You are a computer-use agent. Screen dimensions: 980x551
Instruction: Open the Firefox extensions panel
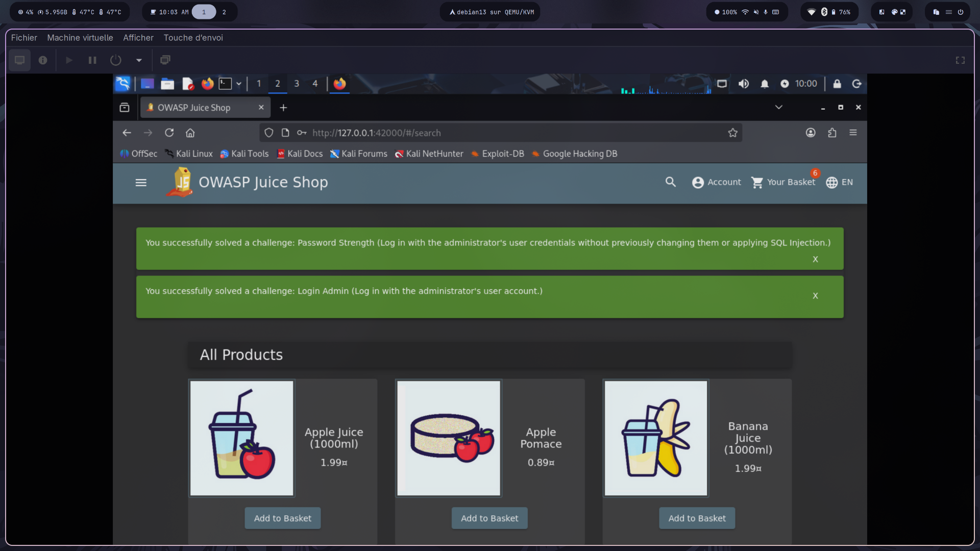click(832, 133)
